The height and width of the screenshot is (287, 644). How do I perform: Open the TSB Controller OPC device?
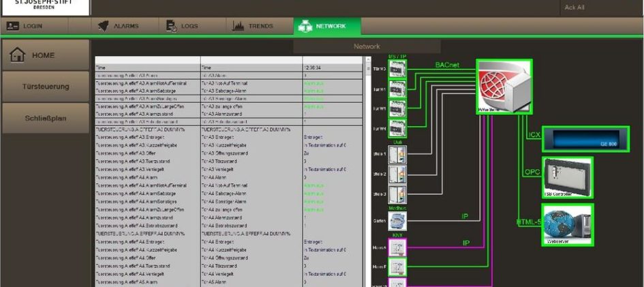566,177
